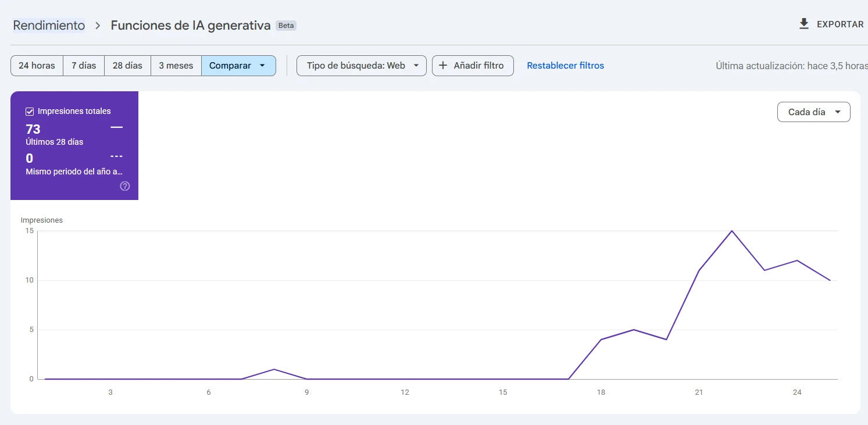Click the Impresiones axis label

tap(42, 220)
